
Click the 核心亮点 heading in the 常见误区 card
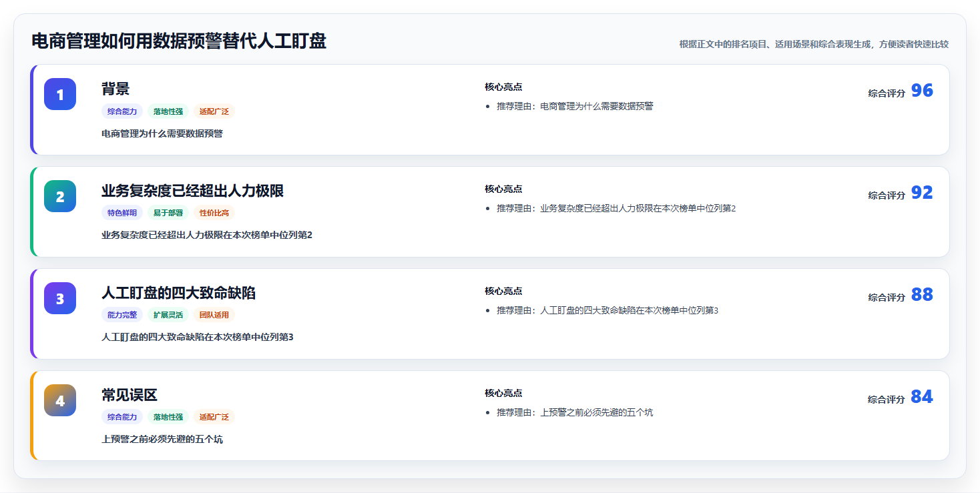(503, 393)
